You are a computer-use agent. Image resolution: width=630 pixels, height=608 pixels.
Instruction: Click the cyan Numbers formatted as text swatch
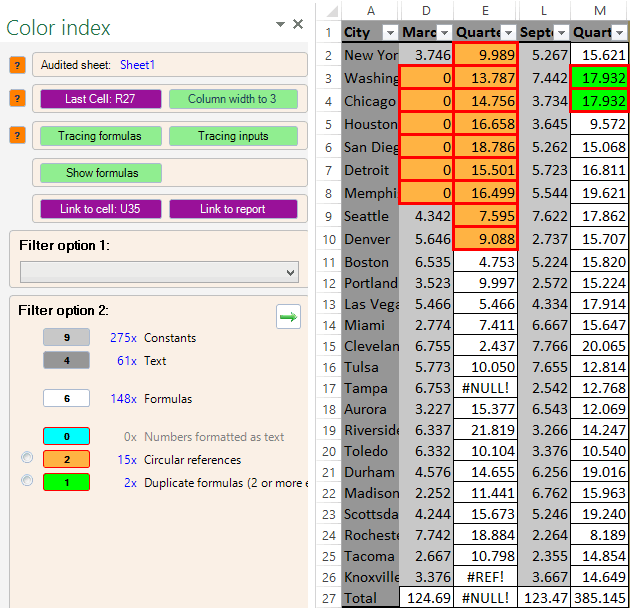click(66, 436)
